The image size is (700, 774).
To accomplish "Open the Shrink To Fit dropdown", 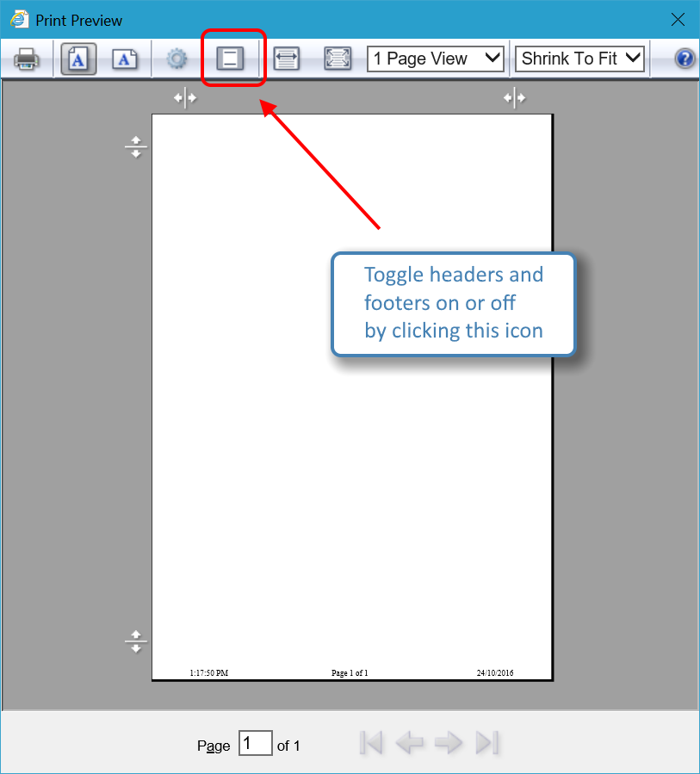I will pos(579,58).
